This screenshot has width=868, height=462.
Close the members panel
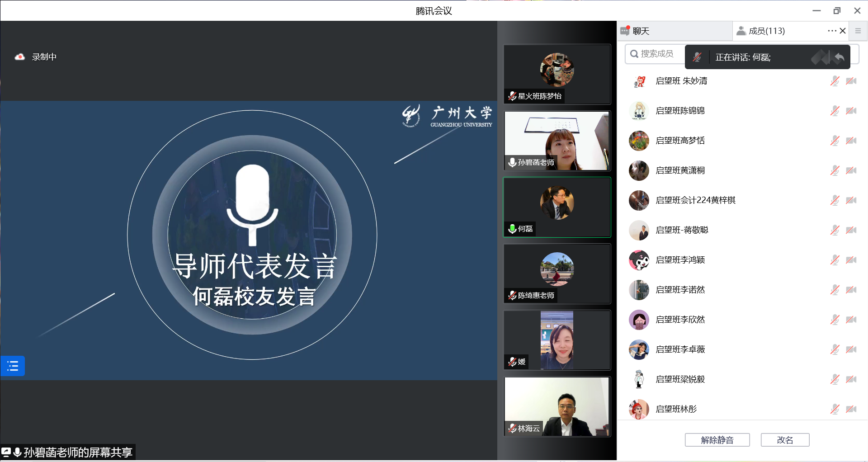click(843, 31)
